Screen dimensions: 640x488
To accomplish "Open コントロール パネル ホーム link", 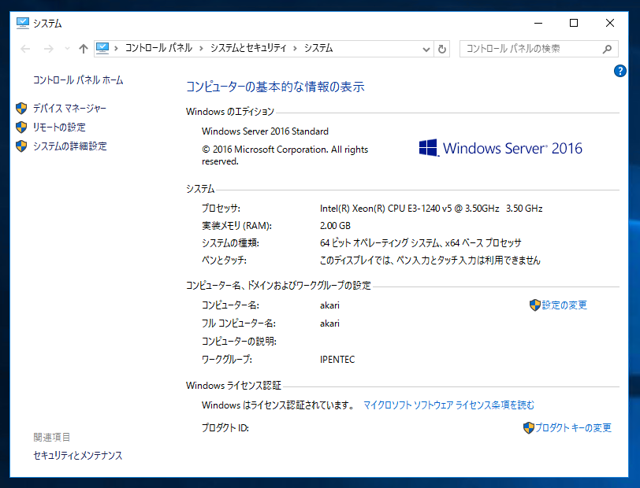I will [x=78, y=80].
